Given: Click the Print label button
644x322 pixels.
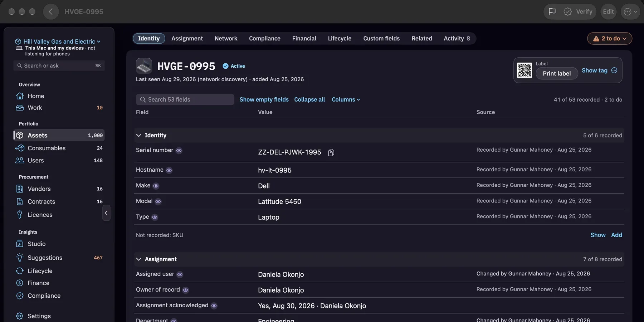Looking at the screenshot, I should tap(557, 73).
